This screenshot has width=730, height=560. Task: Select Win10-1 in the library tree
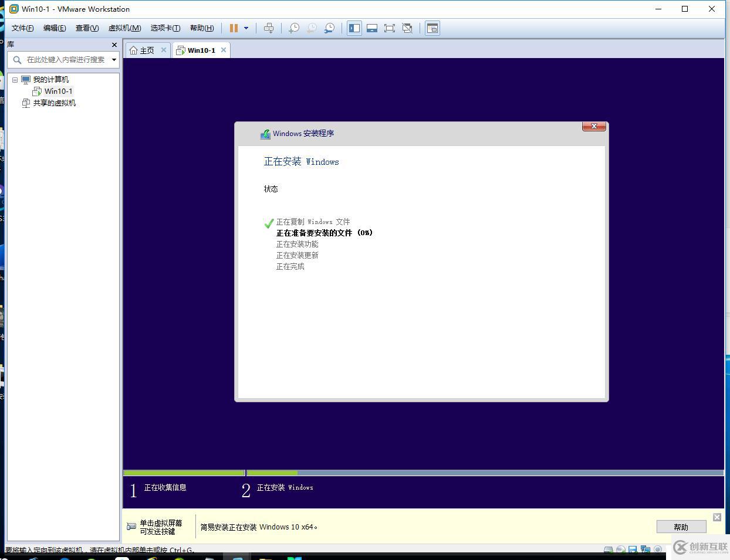(58, 91)
